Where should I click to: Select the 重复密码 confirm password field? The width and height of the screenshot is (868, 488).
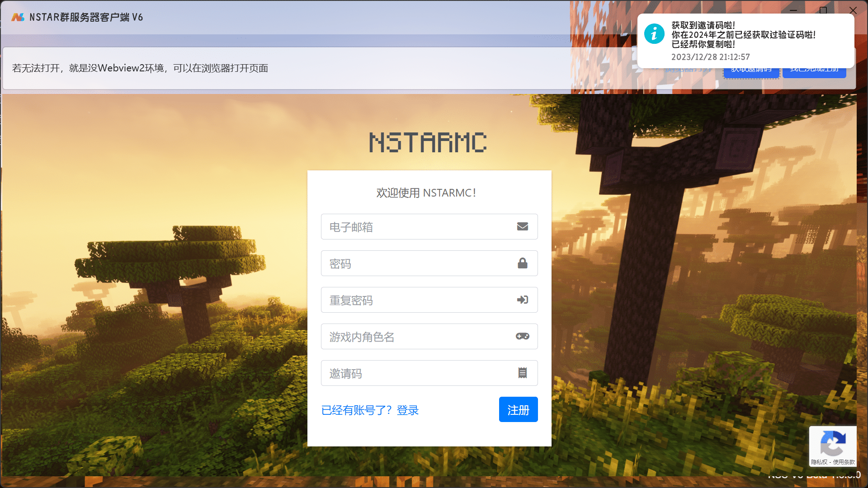point(429,300)
